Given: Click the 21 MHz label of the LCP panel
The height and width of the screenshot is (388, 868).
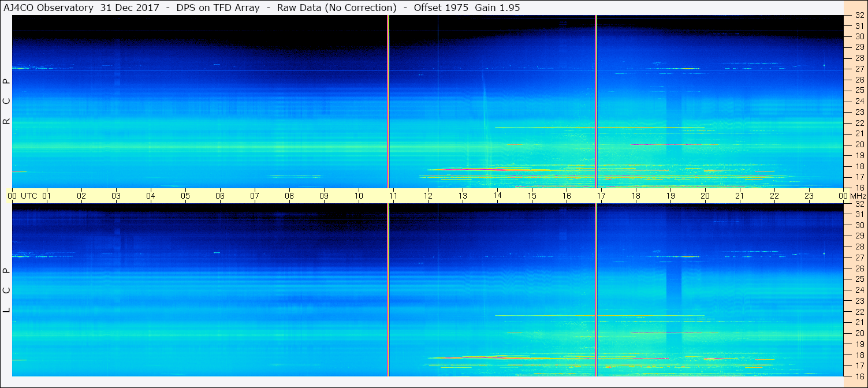Looking at the screenshot, I should click(x=859, y=322).
